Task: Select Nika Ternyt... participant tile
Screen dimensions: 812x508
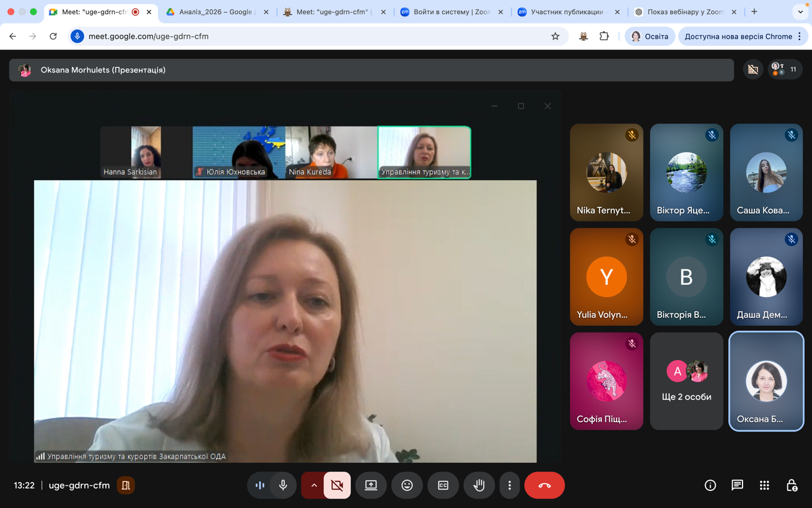Action: (607, 172)
